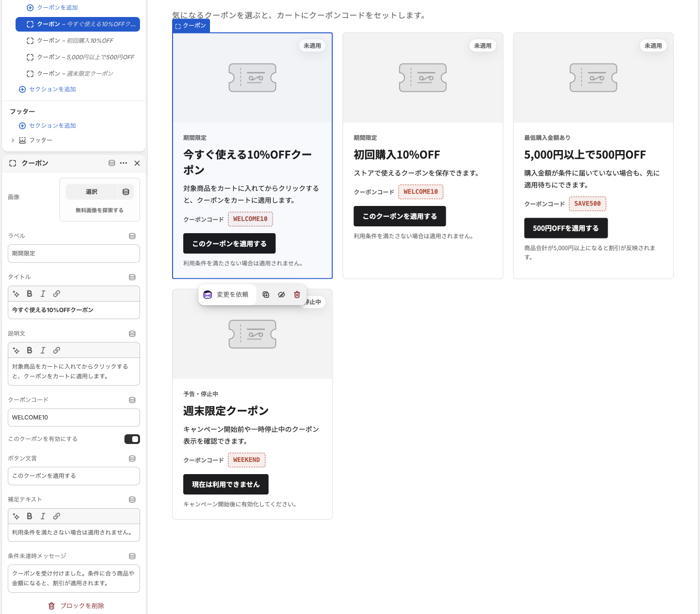The width and height of the screenshot is (700, 614).
Task: Click the AI sparkle icon in the 補足テキスト toolbar
Action: click(x=16, y=516)
